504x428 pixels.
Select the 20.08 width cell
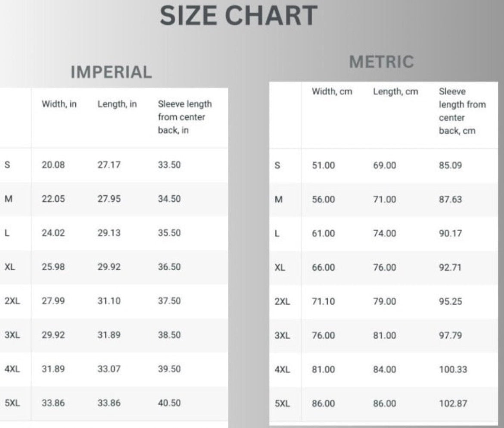(x=53, y=165)
